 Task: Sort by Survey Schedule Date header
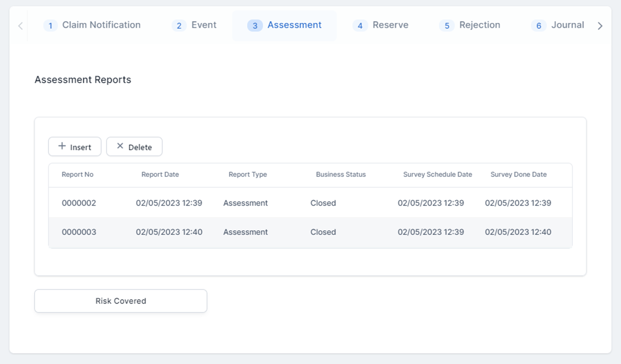[437, 174]
